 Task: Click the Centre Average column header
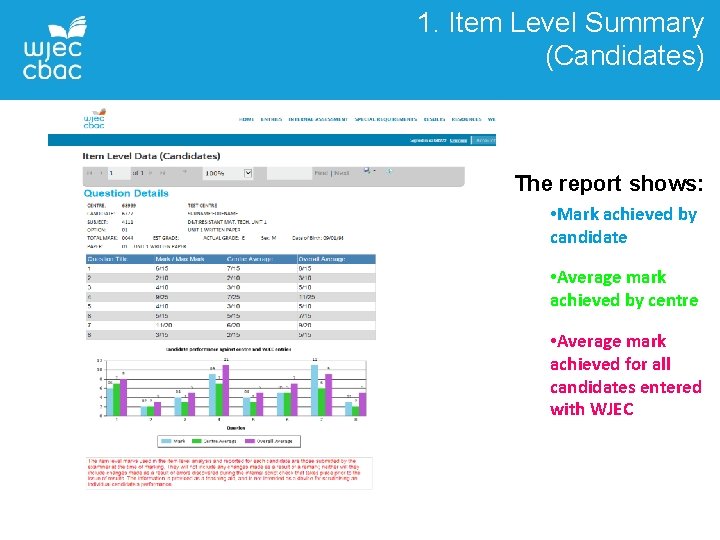(250, 259)
